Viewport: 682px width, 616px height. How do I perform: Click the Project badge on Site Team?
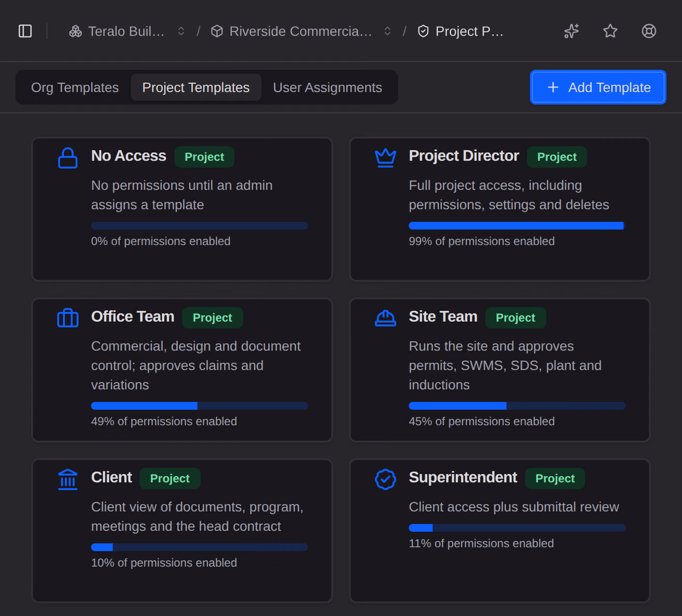[515, 318]
